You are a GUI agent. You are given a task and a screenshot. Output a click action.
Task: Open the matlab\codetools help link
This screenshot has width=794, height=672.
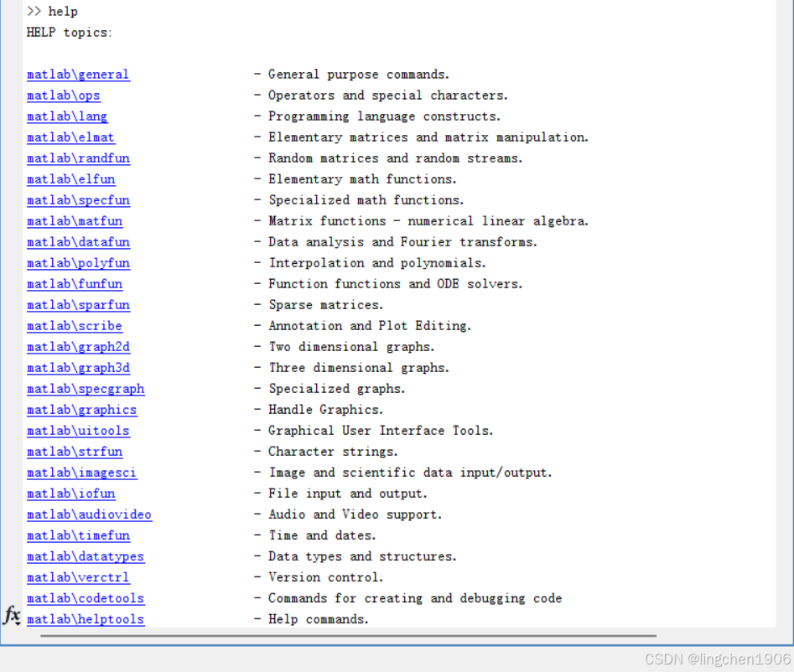point(86,598)
